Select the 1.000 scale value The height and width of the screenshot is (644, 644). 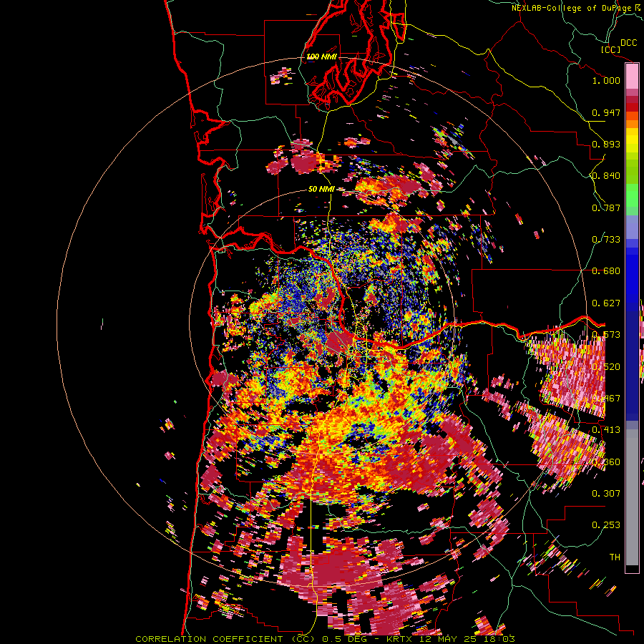pos(606,80)
